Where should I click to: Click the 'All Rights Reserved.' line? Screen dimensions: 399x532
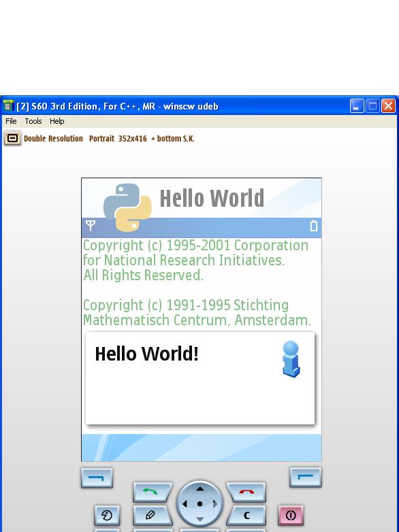pyautogui.click(x=143, y=275)
